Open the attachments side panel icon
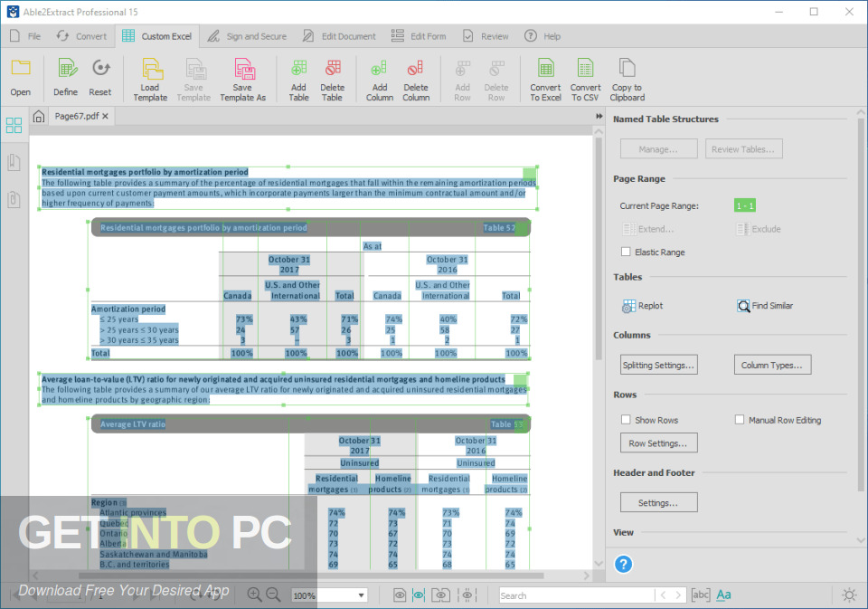The image size is (868, 609). [x=14, y=199]
